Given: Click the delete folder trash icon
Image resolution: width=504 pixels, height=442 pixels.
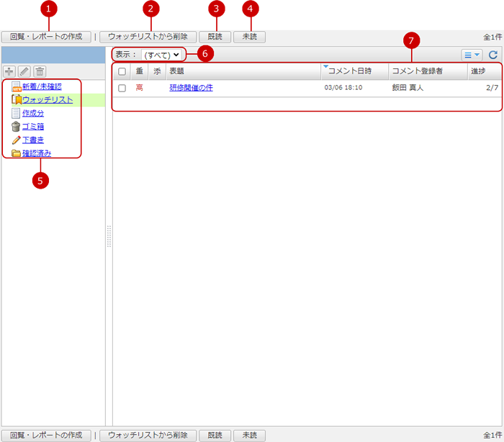Looking at the screenshot, I should [40, 71].
